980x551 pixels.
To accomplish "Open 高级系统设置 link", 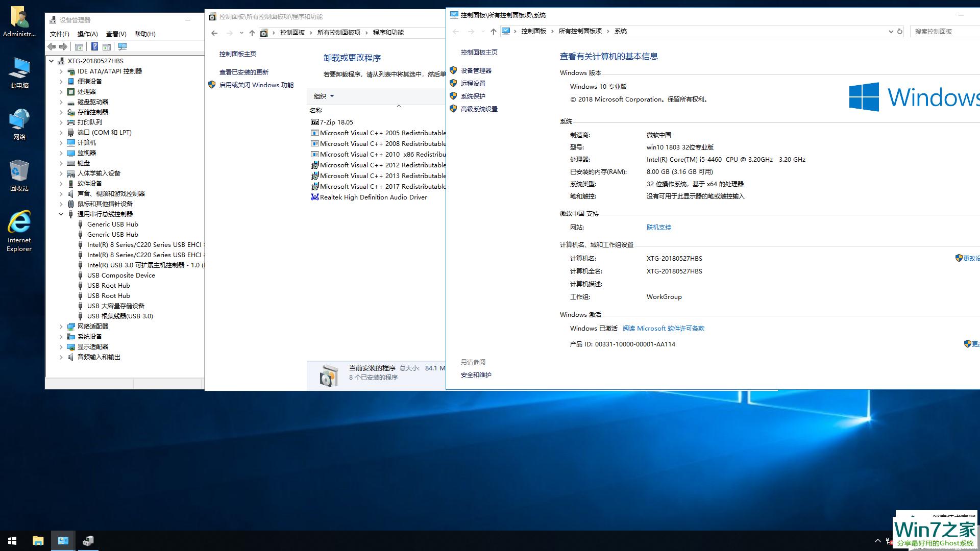I will (479, 109).
